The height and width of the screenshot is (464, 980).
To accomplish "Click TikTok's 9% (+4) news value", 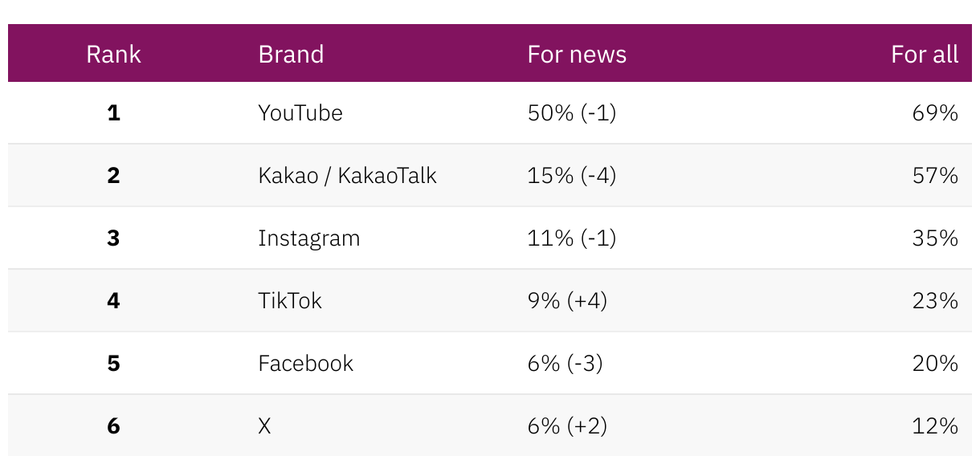I will [567, 301].
